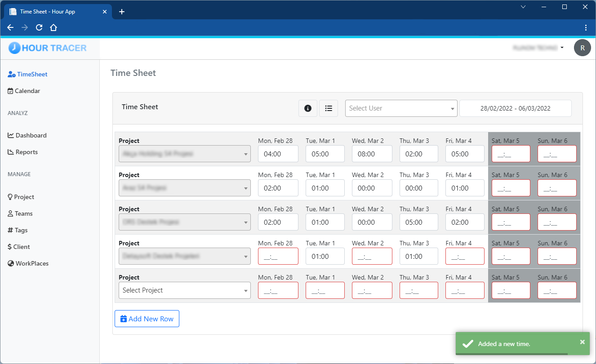This screenshot has height=364, width=596.
Task: Click first row Tuesday 05:00 field
Action: pos(325,154)
